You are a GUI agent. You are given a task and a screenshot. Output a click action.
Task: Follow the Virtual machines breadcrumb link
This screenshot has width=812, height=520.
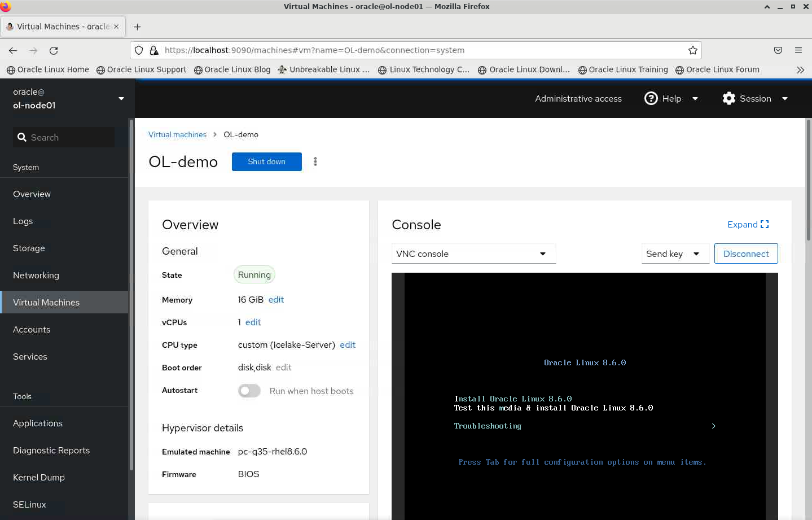[177, 134]
